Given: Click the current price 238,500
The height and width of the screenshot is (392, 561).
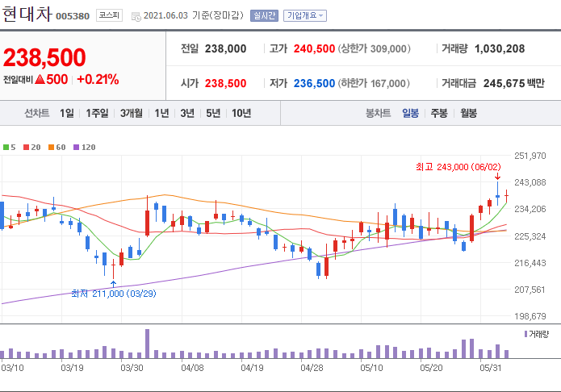Looking at the screenshot, I should 44,57.
